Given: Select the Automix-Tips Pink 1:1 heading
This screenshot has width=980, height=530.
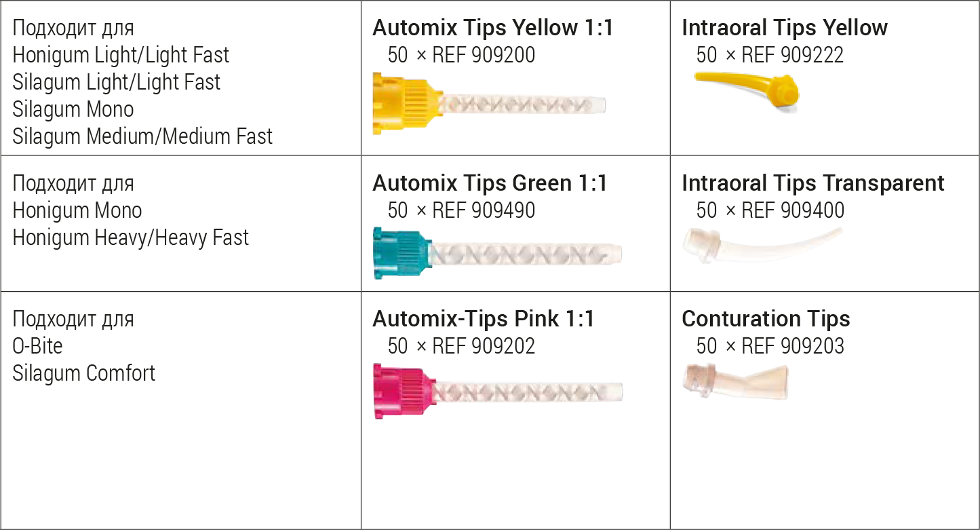Looking at the screenshot, I should tap(483, 319).
